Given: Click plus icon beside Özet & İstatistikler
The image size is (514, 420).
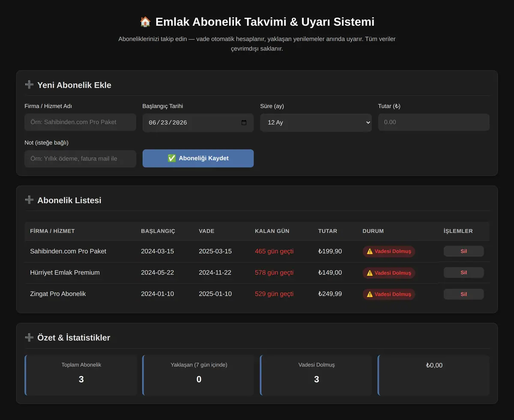Looking at the screenshot, I should 29,337.
